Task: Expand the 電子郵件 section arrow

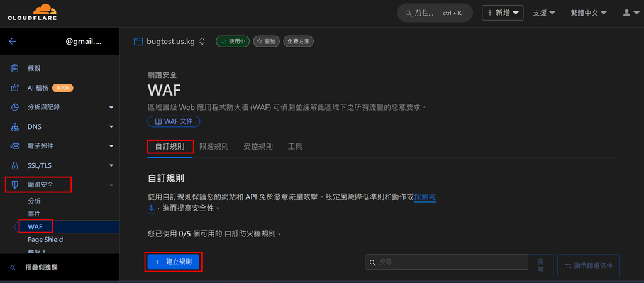Action: coord(111,146)
